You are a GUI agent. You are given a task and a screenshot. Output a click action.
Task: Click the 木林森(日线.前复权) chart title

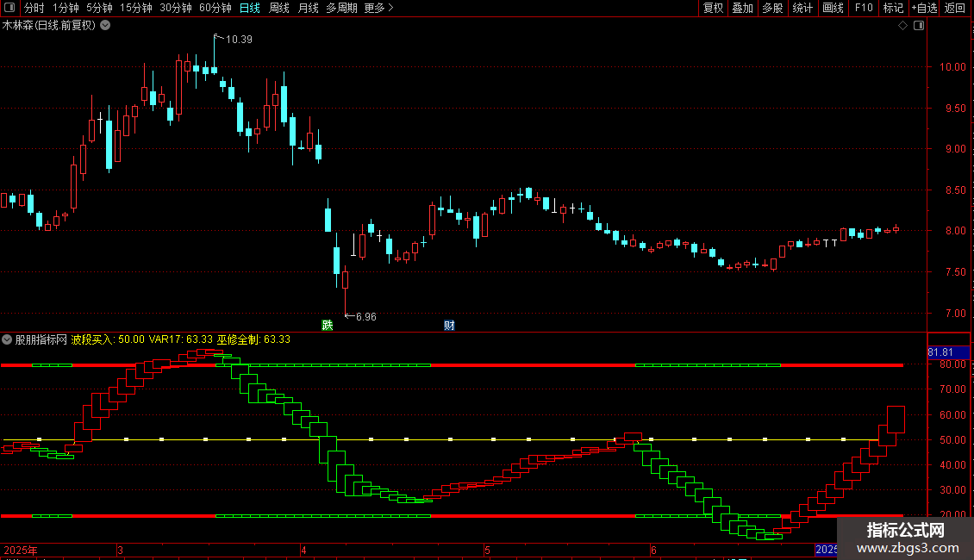pyautogui.click(x=49, y=26)
